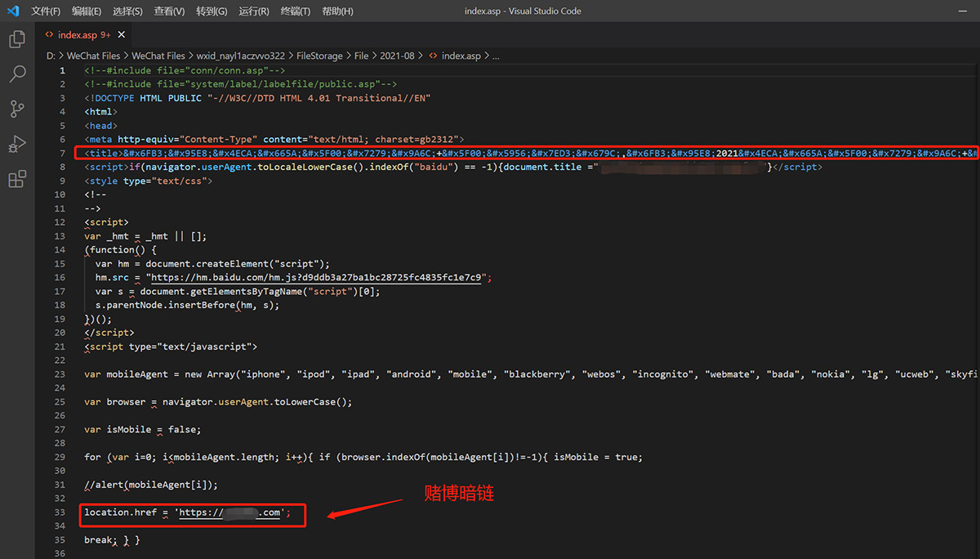Click the document.createElement("script") line
The height and width of the screenshot is (559, 980).
click(212, 264)
